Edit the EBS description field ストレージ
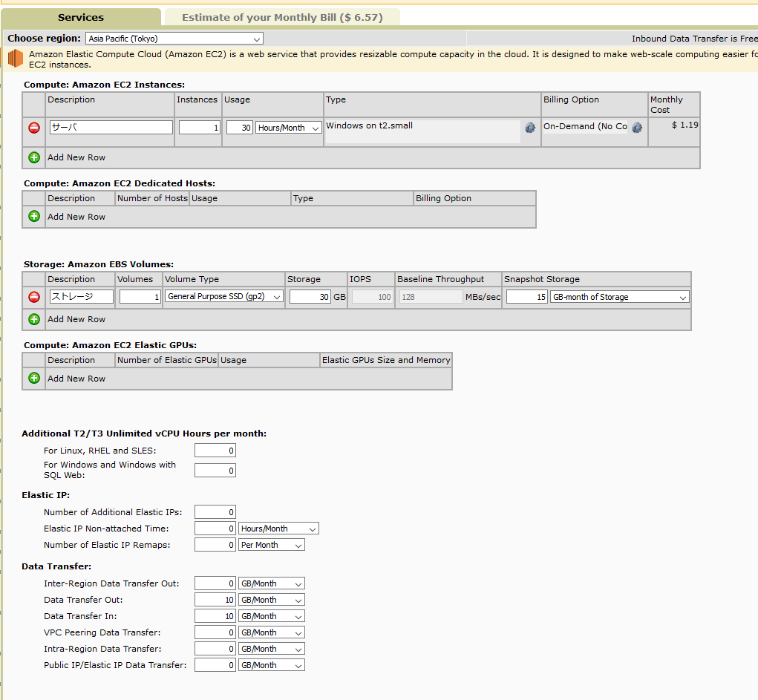This screenshot has width=758, height=700. 82,296
